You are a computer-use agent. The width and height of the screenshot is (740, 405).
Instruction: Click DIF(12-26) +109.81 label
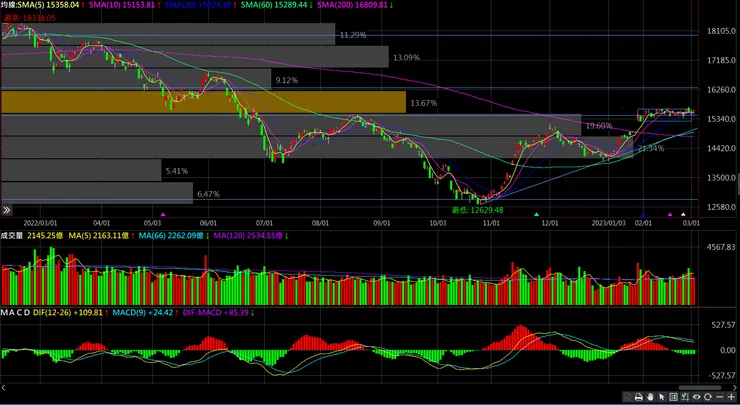(x=67, y=312)
